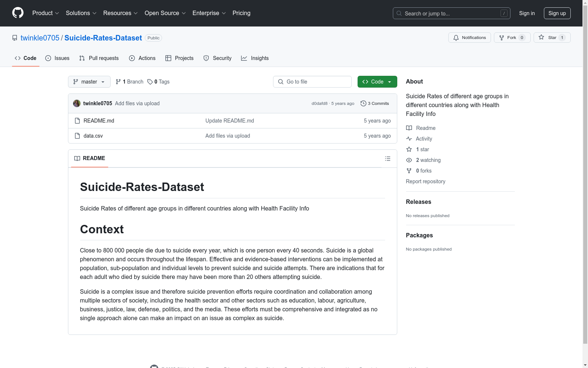The width and height of the screenshot is (588, 368).
Task: Expand the Open Source dropdown
Action: [165, 13]
